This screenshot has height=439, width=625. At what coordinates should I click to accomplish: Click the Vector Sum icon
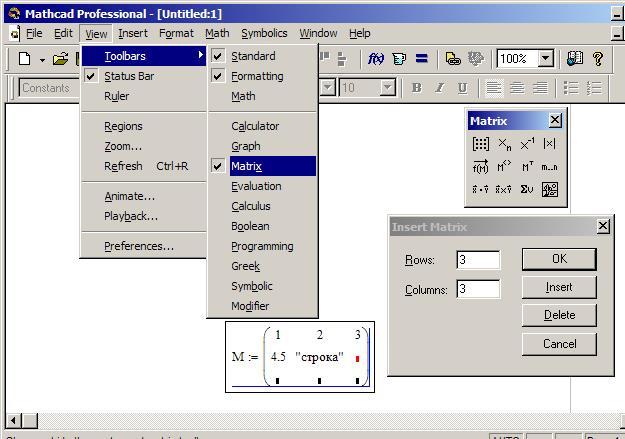pos(527,189)
